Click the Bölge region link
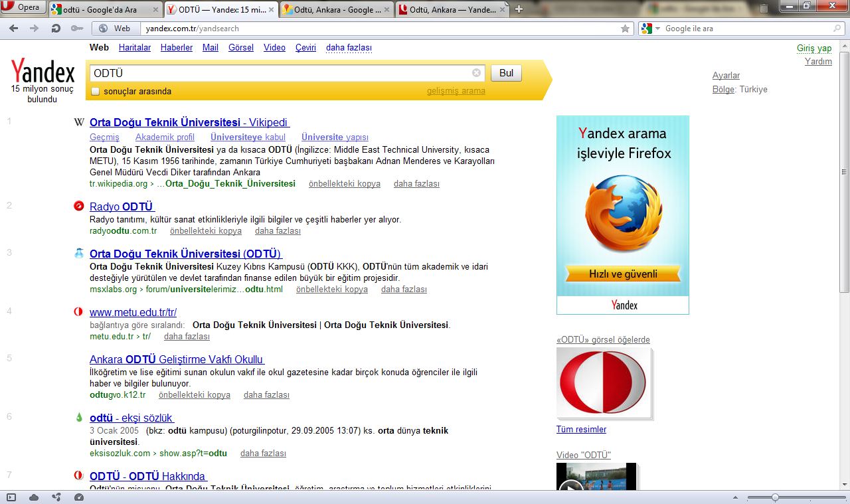The image size is (850, 504). [723, 89]
